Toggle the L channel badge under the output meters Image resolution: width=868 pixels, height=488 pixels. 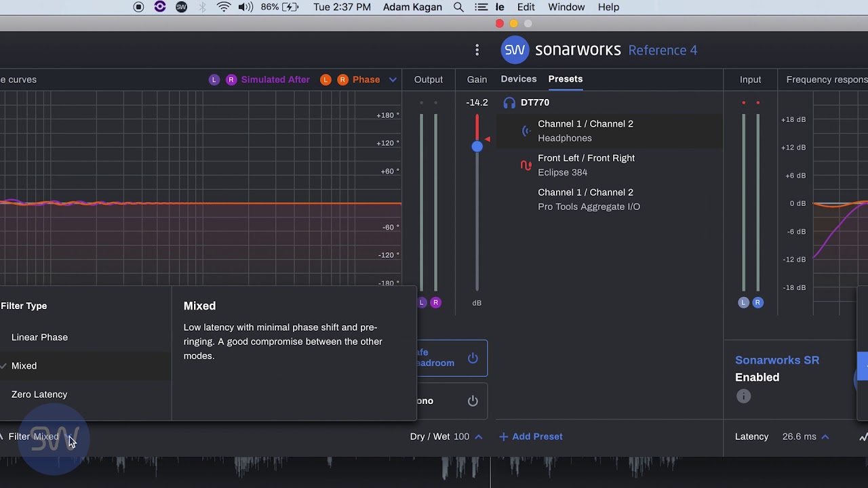(x=420, y=303)
